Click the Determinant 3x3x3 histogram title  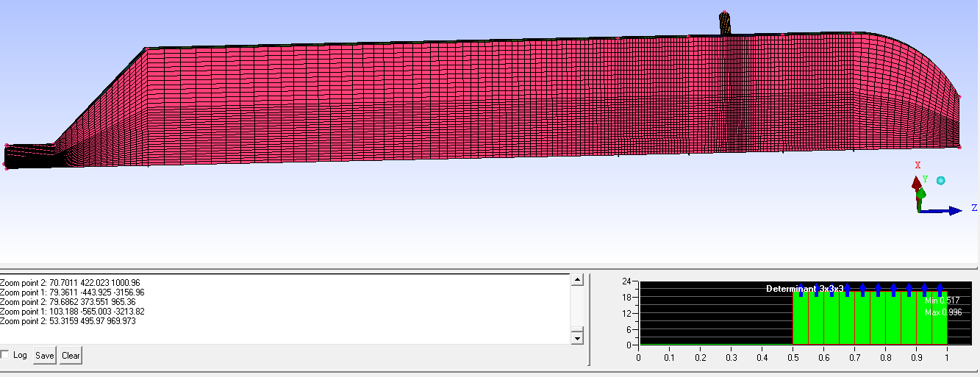pos(804,289)
